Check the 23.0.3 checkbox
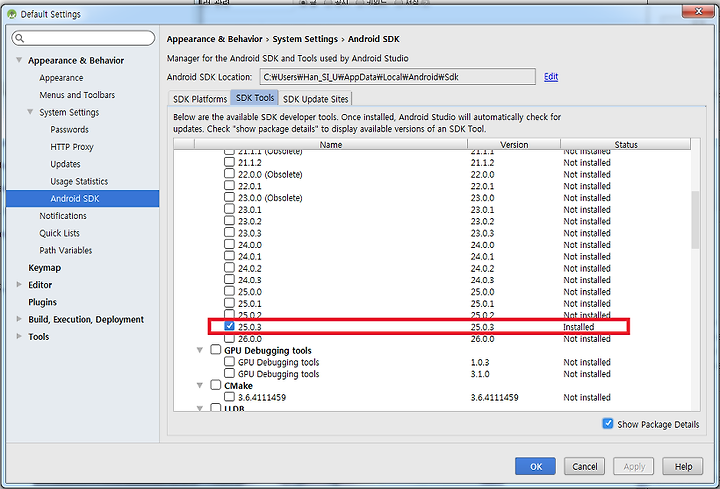Screen dimensions: 720x489 pyautogui.click(x=229, y=233)
